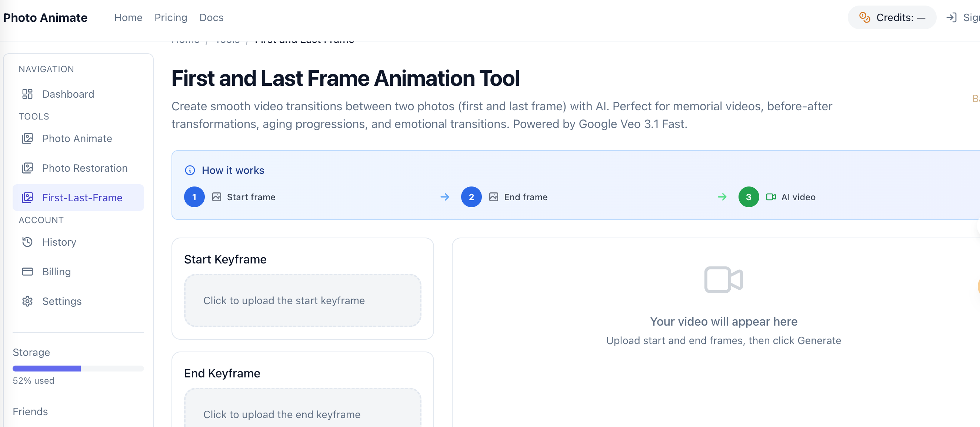Viewport: 980px width, 427px height.
Task: Click the Storage label
Action: pyautogui.click(x=31, y=353)
